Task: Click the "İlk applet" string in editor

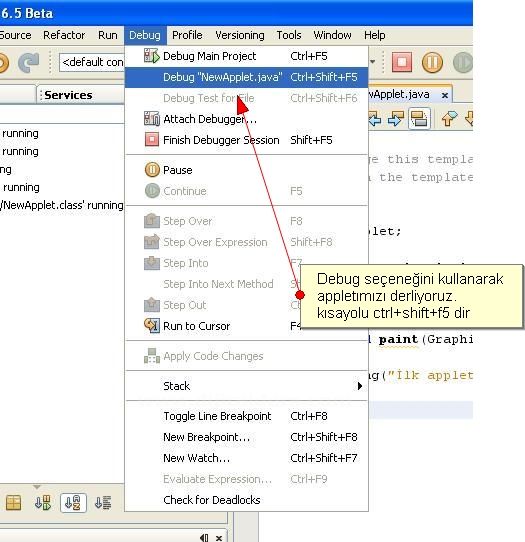Action: (430, 375)
